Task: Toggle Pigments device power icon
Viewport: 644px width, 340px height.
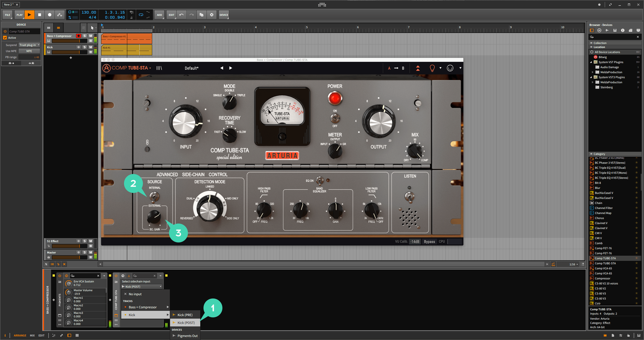Action: point(60,276)
